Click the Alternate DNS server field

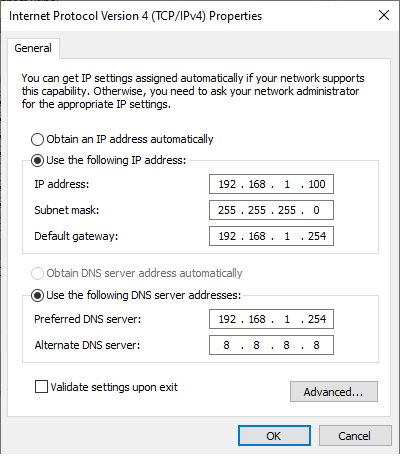click(x=271, y=345)
